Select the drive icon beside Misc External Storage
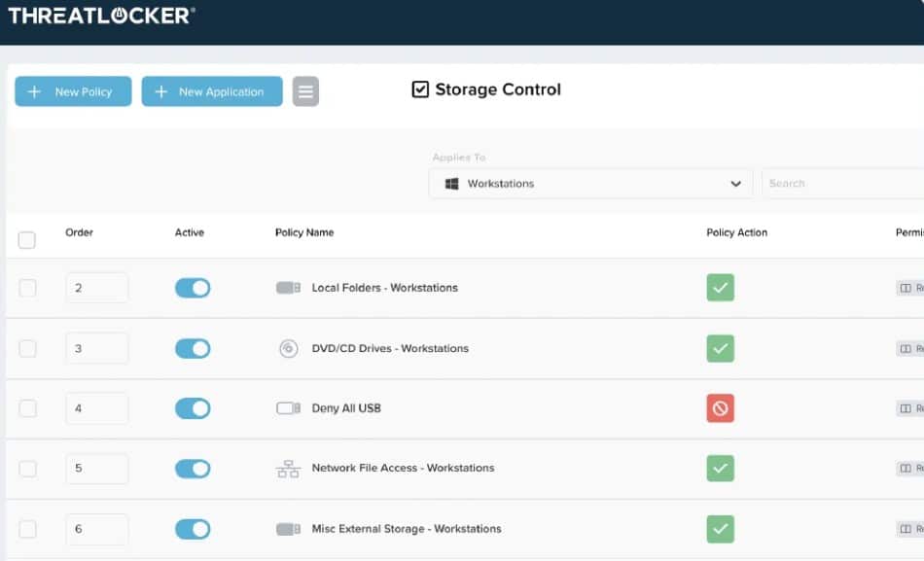Image resolution: width=924 pixels, height=561 pixels. click(289, 529)
